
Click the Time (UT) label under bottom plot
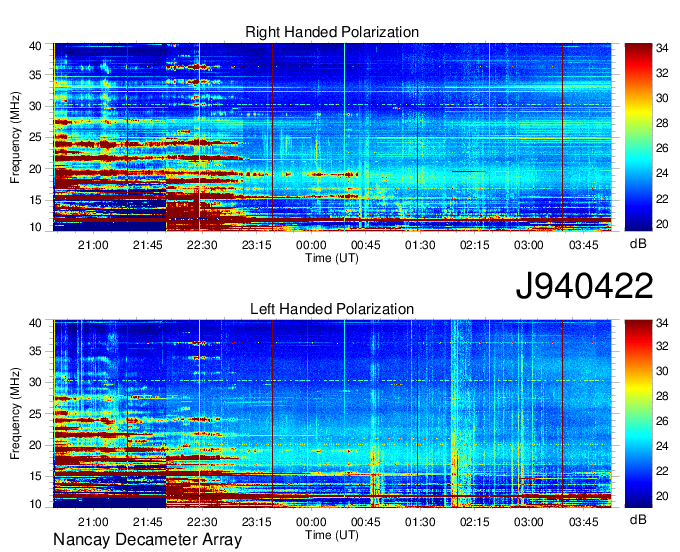[332, 535]
